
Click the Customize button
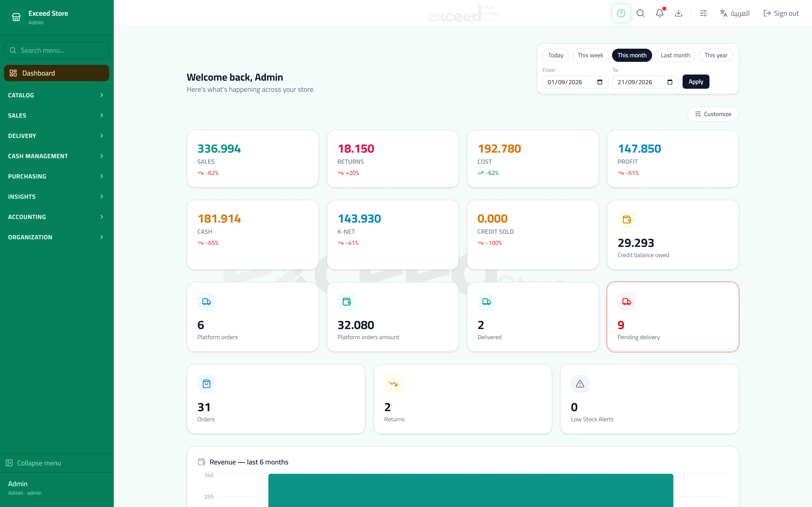click(x=713, y=114)
